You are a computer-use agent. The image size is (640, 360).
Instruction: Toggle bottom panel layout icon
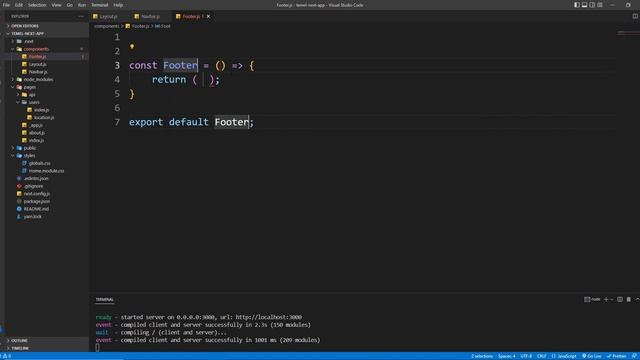pos(584,5)
